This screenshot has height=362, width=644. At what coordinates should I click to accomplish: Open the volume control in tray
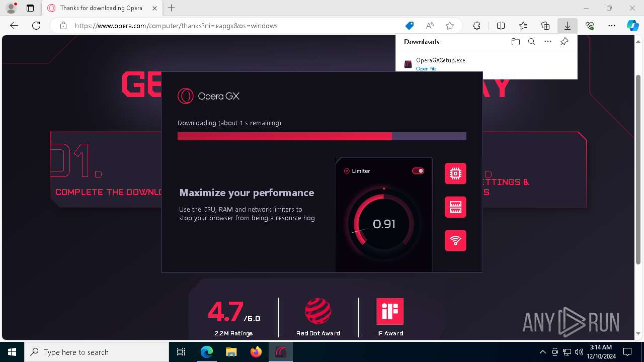579,352
